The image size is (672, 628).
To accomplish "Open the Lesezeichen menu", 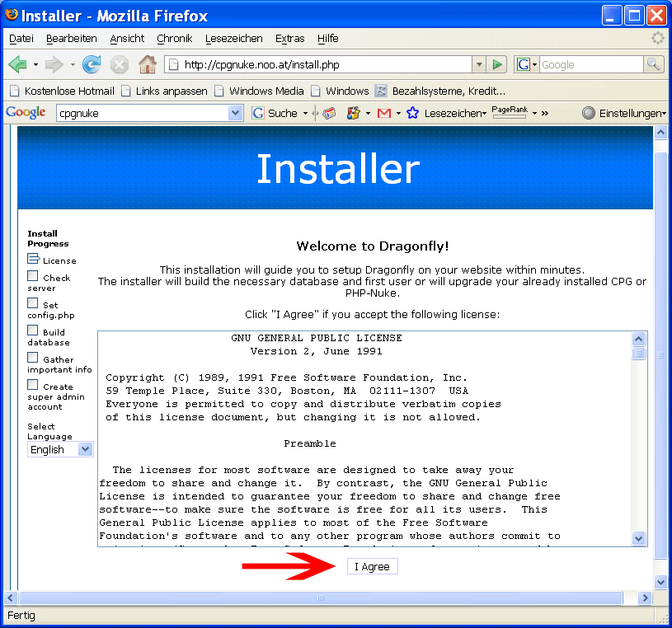I will pos(234,39).
